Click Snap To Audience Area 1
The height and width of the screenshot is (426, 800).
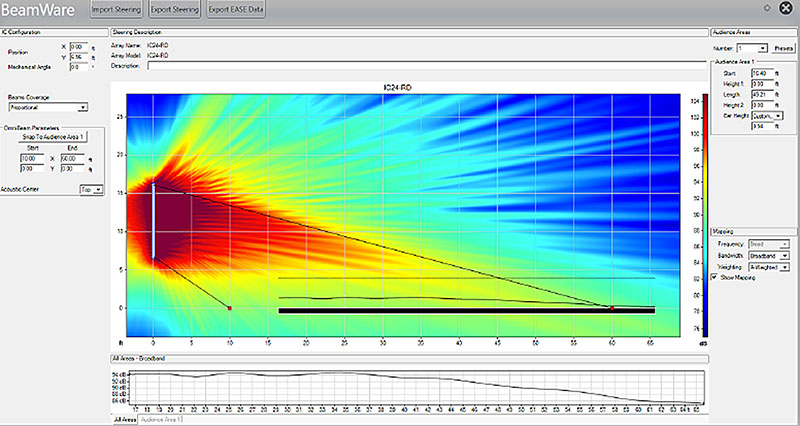pyautogui.click(x=53, y=137)
